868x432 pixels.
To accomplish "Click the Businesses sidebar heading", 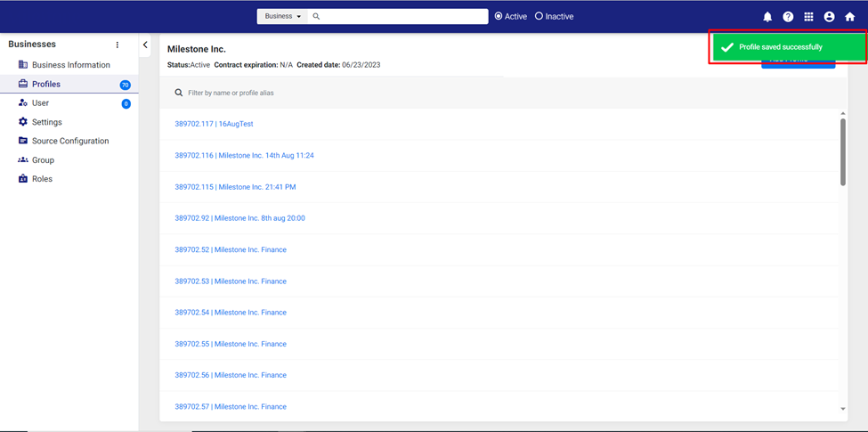I will point(32,45).
